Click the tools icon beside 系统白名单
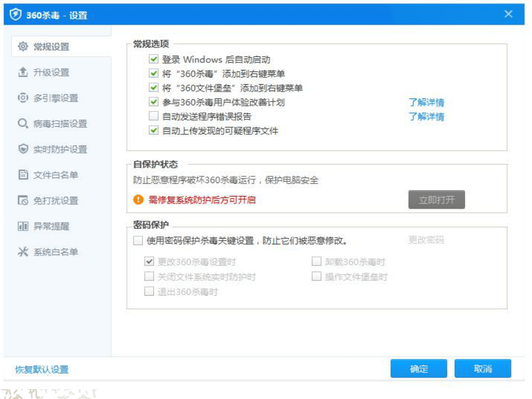 coord(23,252)
